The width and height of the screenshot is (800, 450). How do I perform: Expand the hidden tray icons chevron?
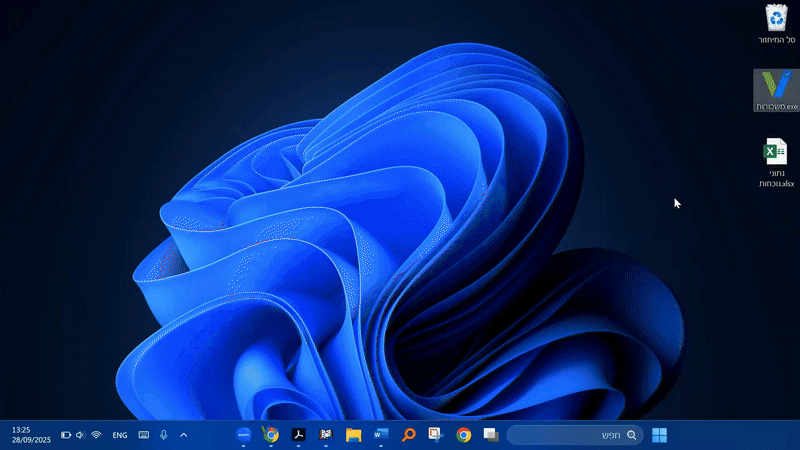pos(183,435)
